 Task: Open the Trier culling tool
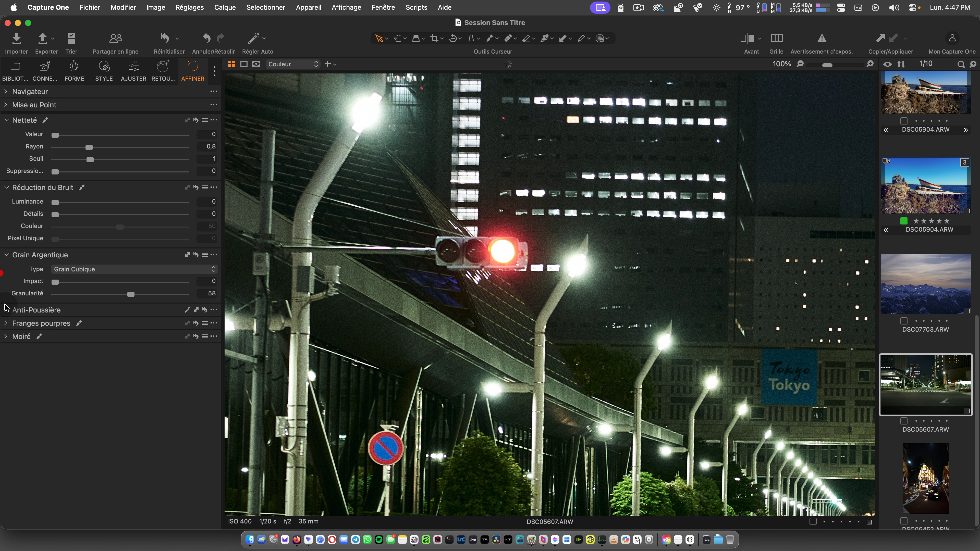click(71, 39)
